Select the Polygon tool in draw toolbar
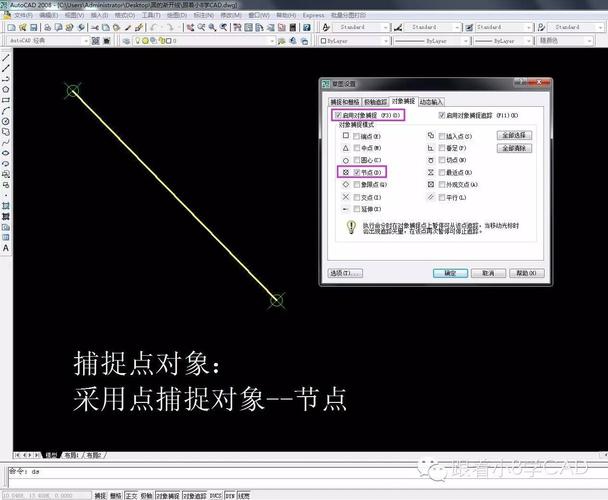 [6, 90]
